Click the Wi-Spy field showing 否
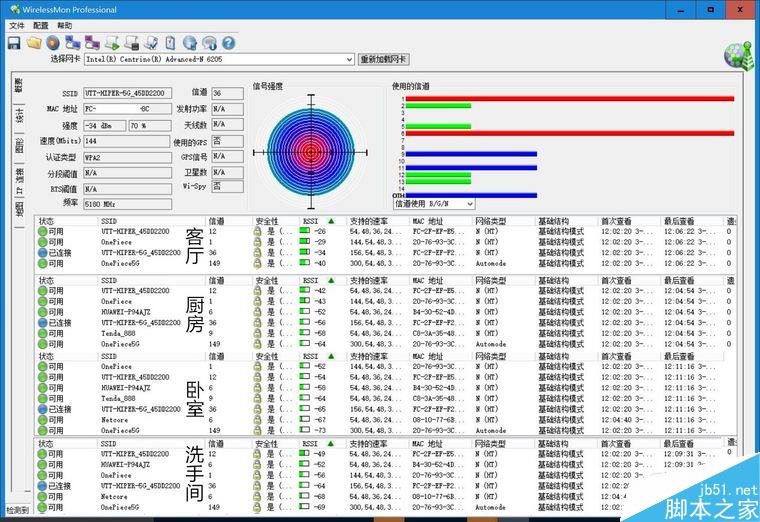Viewport: 760px width, 522px height. point(228,186)
